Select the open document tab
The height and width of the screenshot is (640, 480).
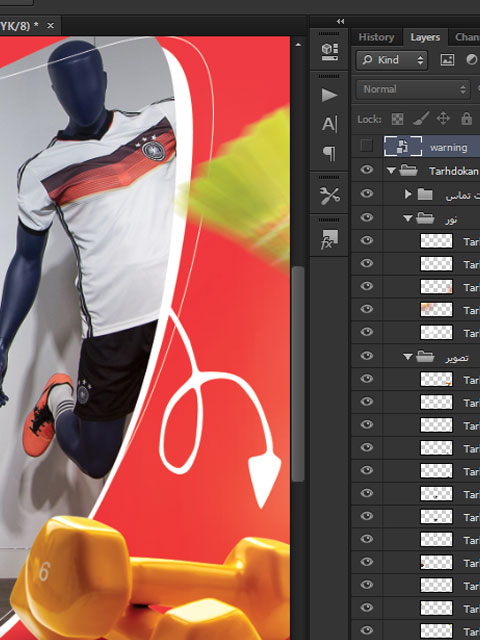31,26
